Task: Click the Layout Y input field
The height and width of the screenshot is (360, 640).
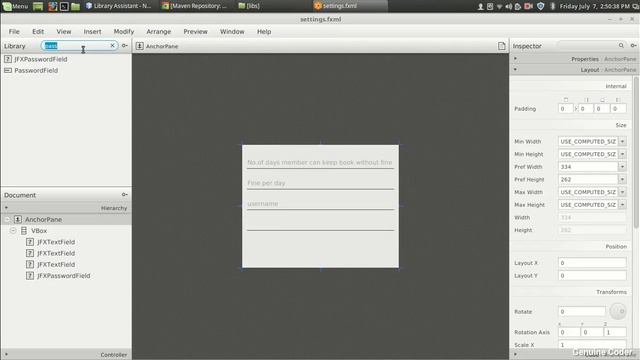Action: pos(592,276)
